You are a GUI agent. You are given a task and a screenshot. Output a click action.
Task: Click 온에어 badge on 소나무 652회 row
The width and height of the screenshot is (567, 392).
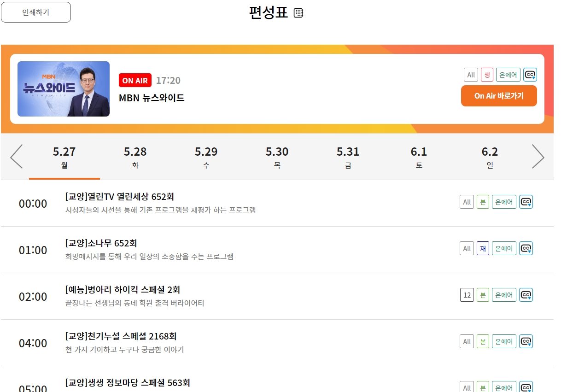click(504, 248)
